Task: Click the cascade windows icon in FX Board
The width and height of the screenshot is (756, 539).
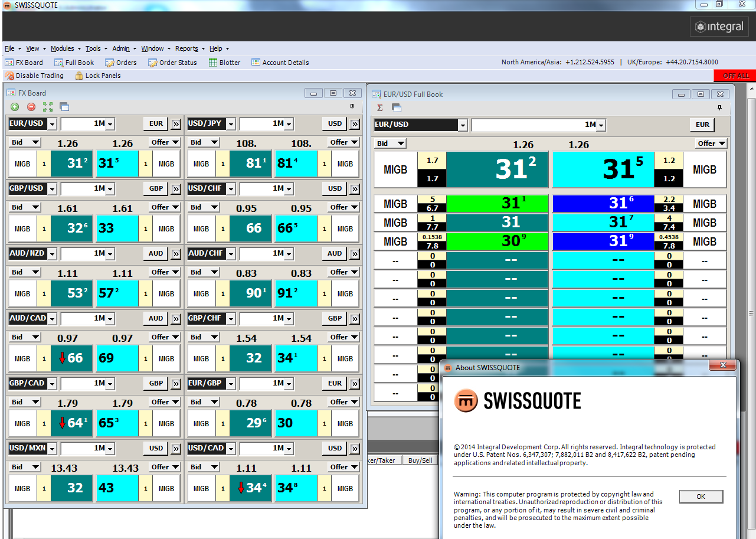Action: click(64, 107)
